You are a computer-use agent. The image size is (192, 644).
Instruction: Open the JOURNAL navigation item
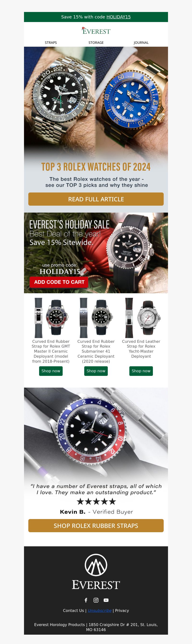point(141,43)
